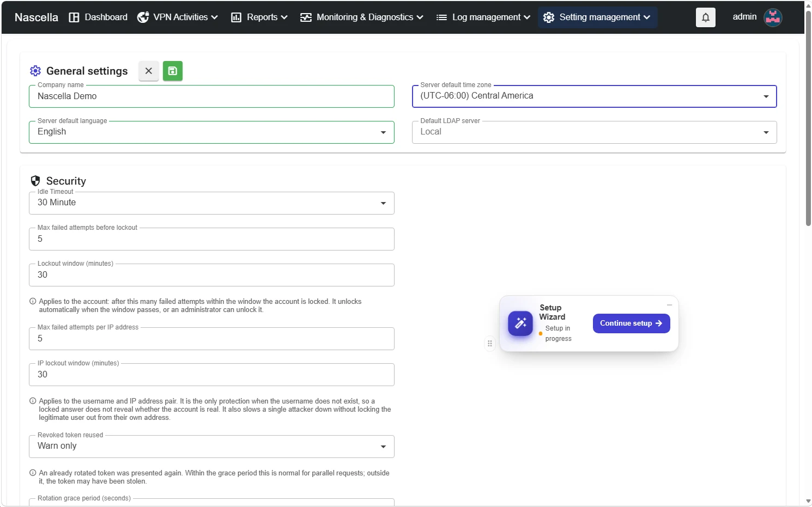This screenshot has height=507, width=812.
Task: Click the Monitoring & Diagnostics icon
Action: click(306, 17)
